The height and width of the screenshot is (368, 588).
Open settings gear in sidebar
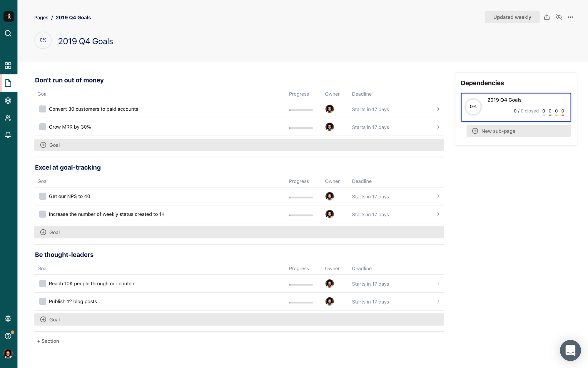8,319
